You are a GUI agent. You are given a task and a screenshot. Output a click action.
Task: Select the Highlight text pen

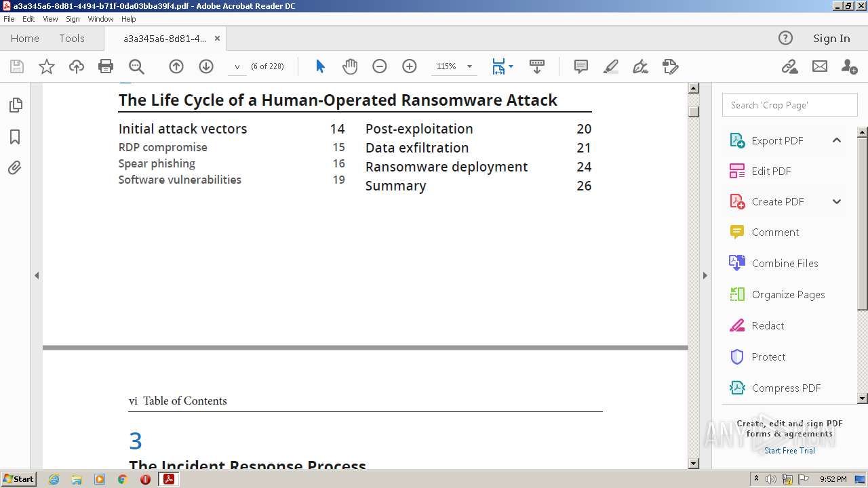click(610, 66)
